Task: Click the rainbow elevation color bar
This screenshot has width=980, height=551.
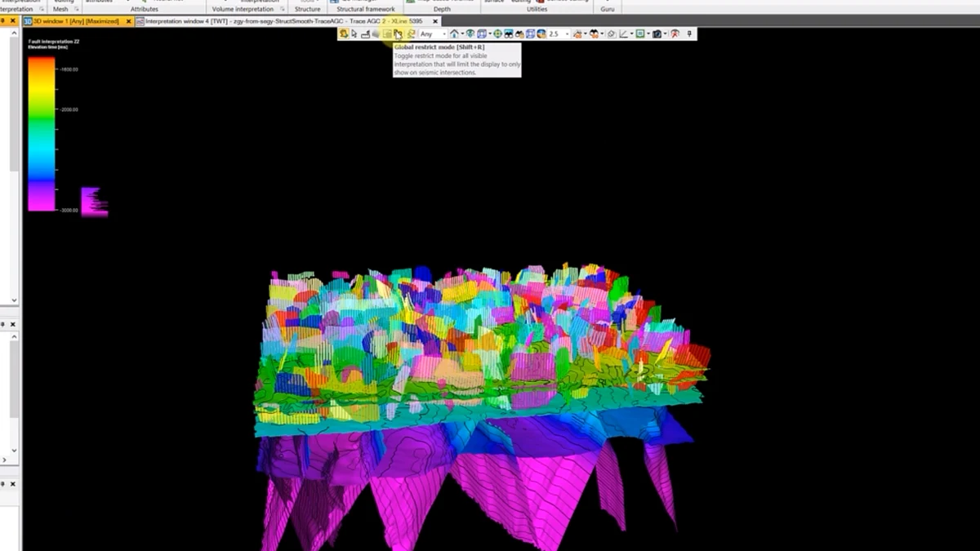Action: point(42,134)
